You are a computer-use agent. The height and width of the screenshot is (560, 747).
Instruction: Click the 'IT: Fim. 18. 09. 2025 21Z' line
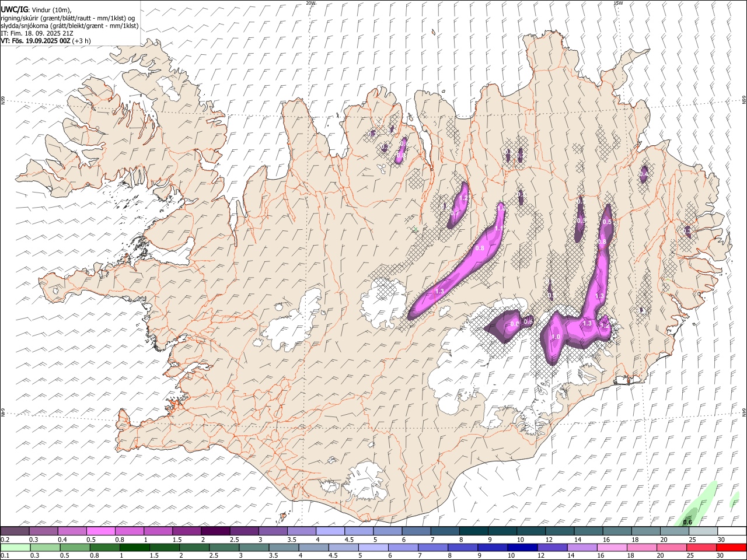(38, 33)
